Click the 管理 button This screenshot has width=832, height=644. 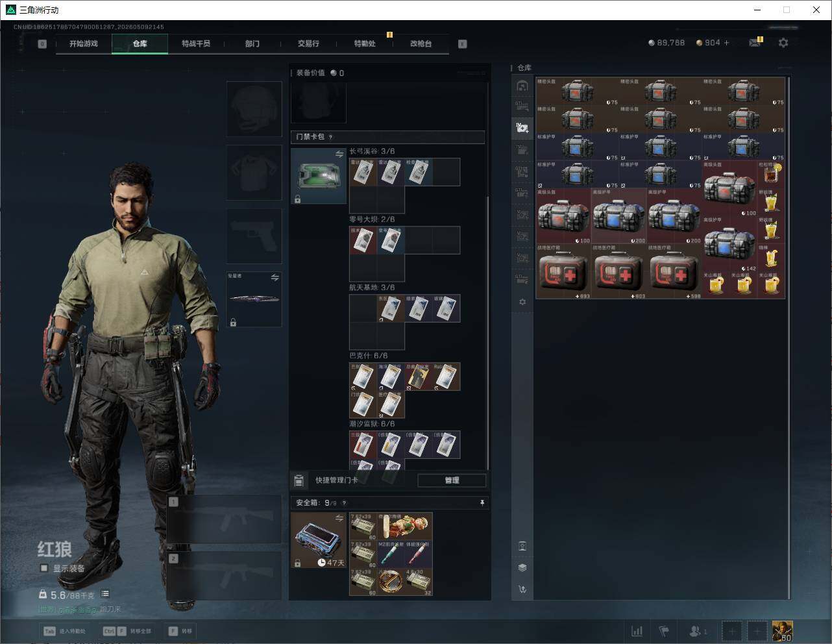pyautogui.click(x=452, y=480)
